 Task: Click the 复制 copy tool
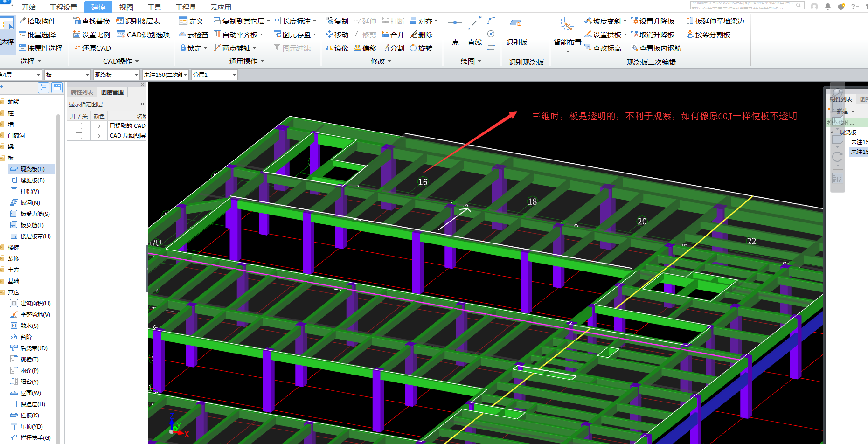[337, 21]
